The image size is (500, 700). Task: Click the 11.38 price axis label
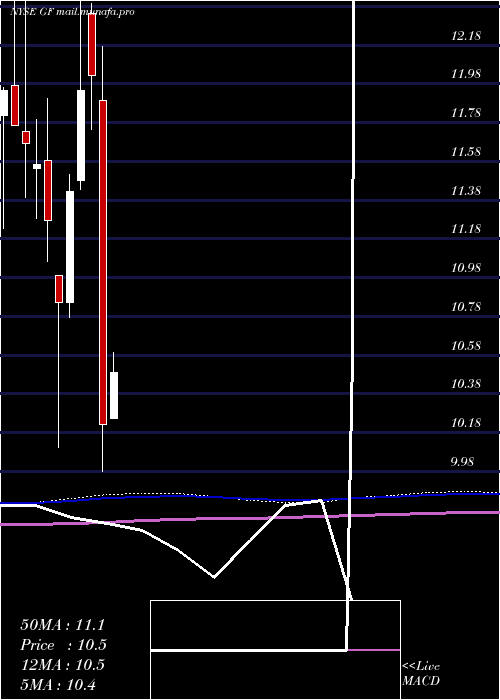pyautogui.click(x=466, y=191)
